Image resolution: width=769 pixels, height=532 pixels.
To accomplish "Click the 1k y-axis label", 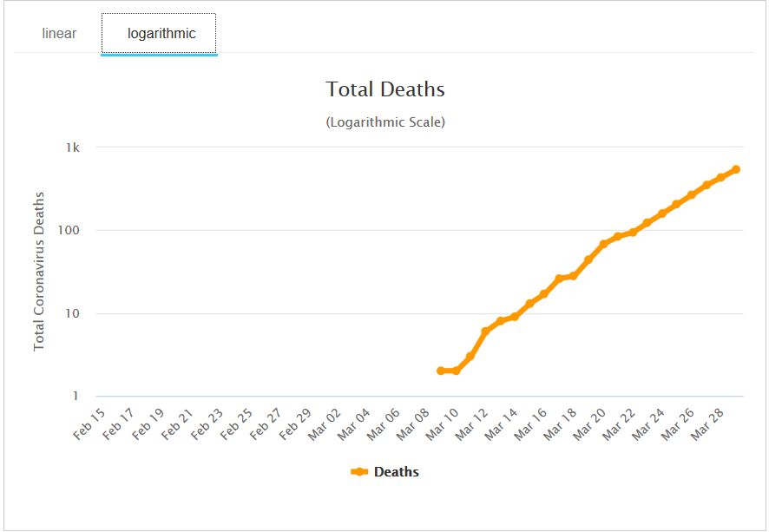I will coord(72,148).
